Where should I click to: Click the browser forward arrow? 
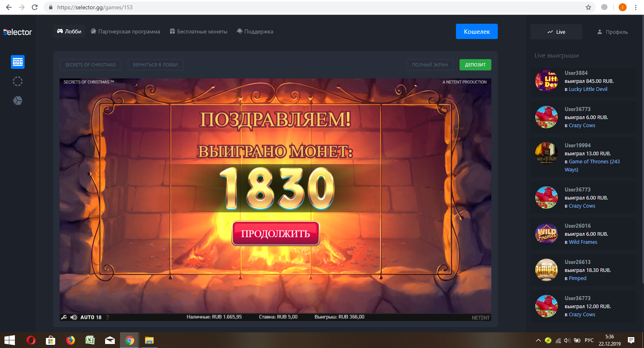click(x=22, y=7)
